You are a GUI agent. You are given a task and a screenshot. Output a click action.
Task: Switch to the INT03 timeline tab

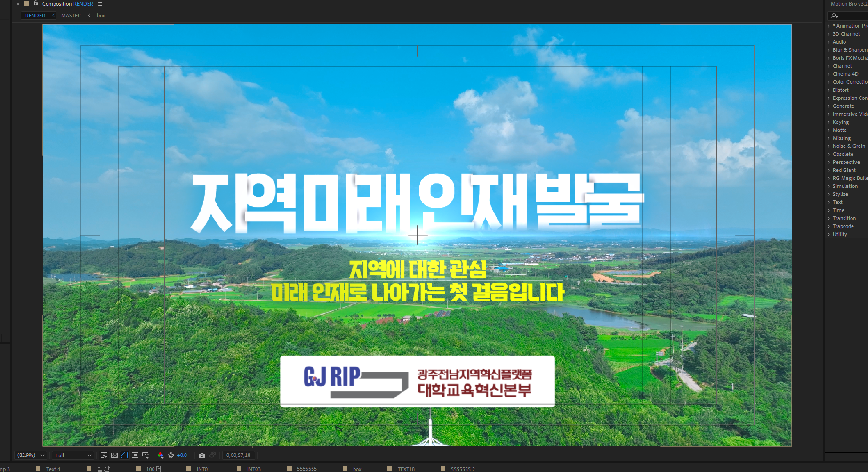click(x=254, y=469)
